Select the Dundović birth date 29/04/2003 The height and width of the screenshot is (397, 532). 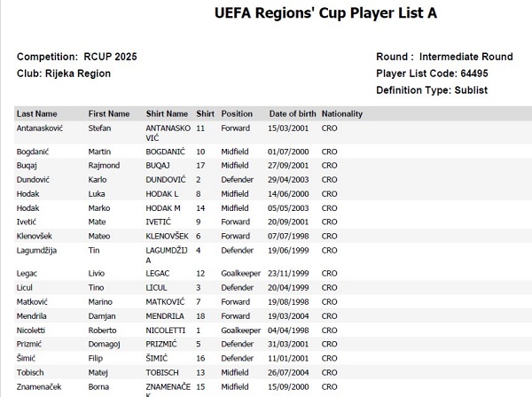click(x=288, y=180)
